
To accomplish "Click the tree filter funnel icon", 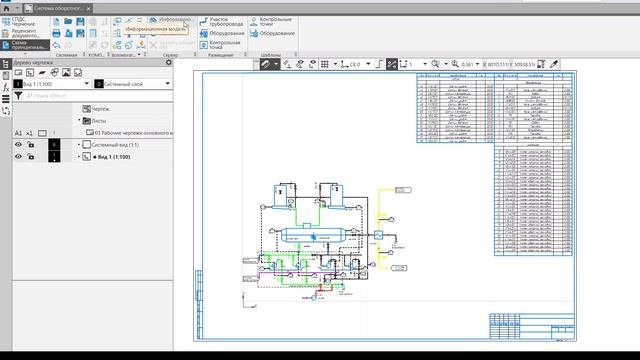I will [18, 96].
